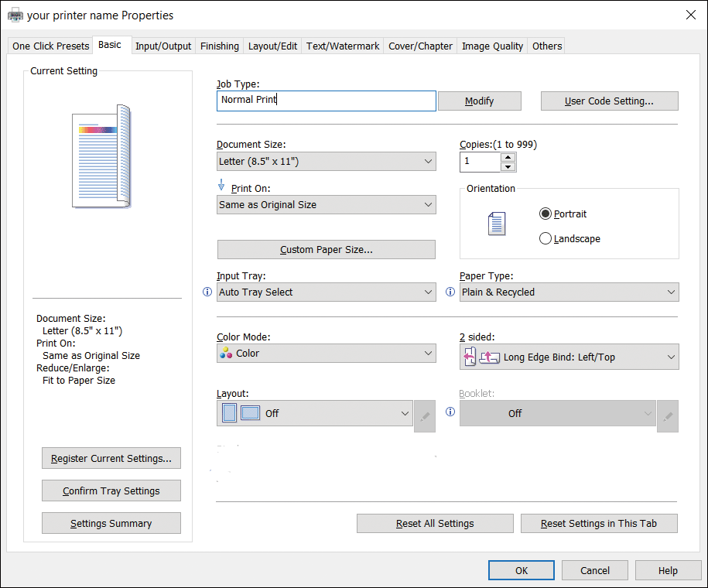Expand the Color Mode dropdown
The height and width of the screenshot is (588, 708).
tap(326, 354)
